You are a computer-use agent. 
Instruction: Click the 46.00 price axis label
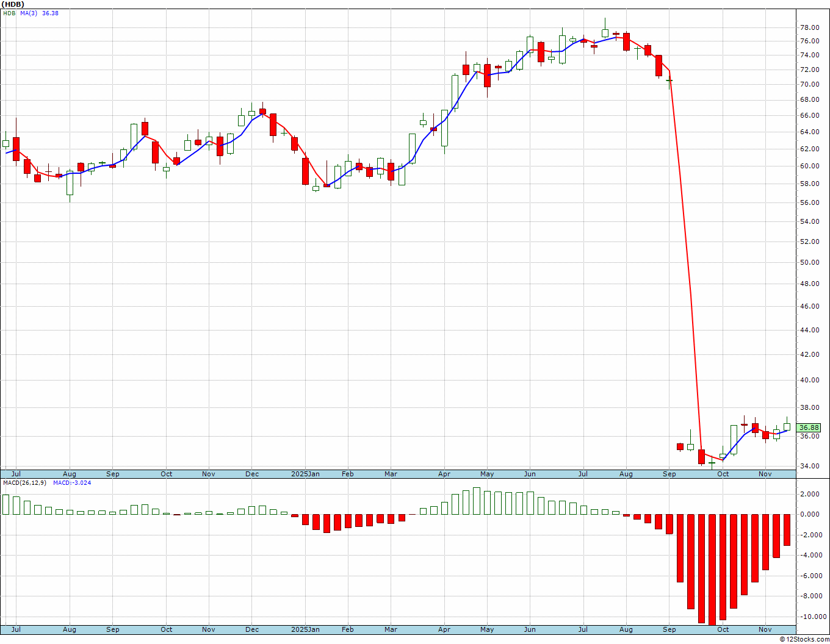[x=809, y=306]
